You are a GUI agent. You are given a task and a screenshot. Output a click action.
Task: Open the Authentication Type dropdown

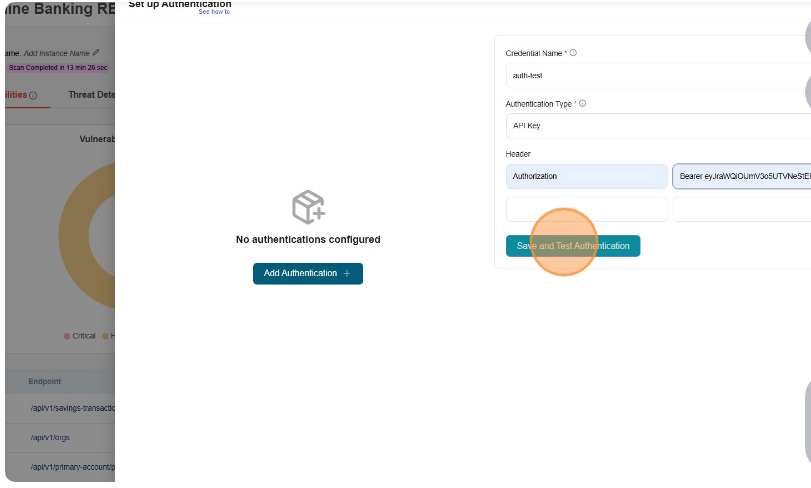658,126
